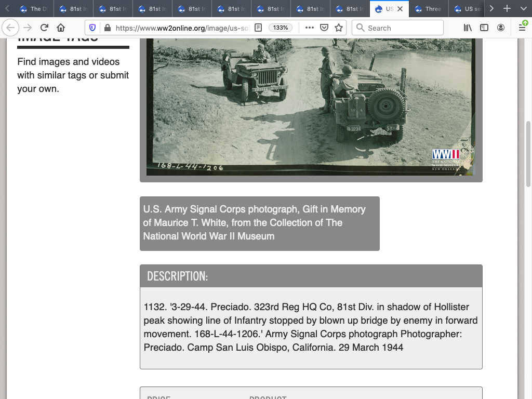
Task: Go to the Firefox home page
Action: pos(61,28)
